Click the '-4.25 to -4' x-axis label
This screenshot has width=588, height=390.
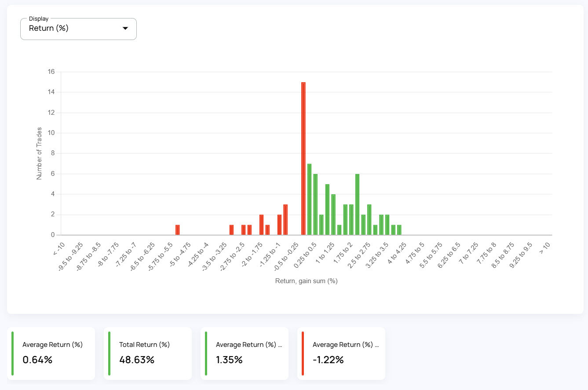point(198,255)
